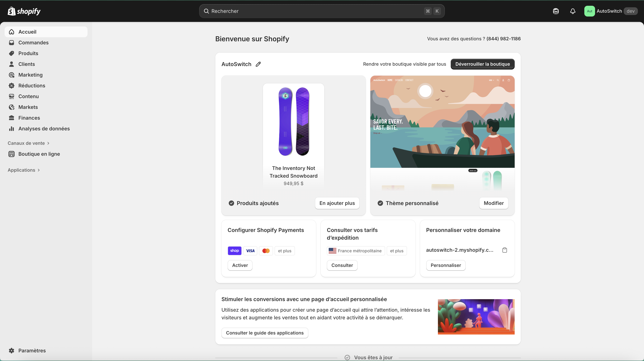Click the VISA payment icon
Screen dimensions: 644x361
(x=250, y=251)
